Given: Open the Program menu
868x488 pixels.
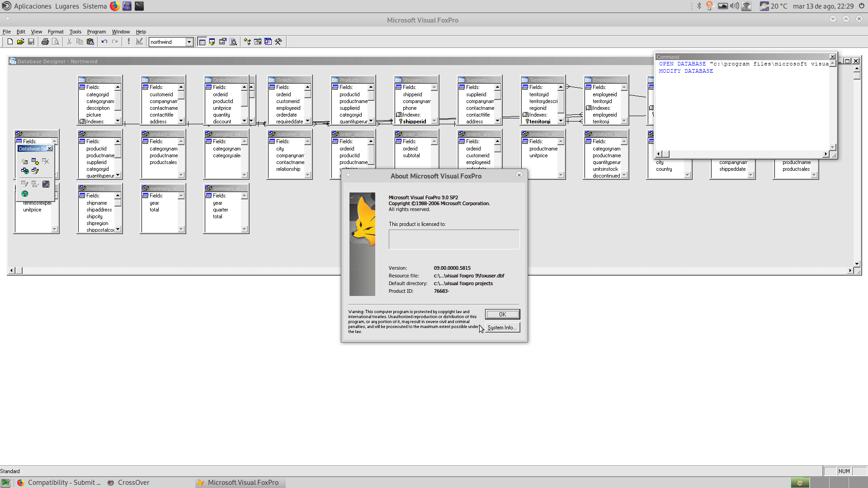Looking at the screenshot, I should point(96,32).
